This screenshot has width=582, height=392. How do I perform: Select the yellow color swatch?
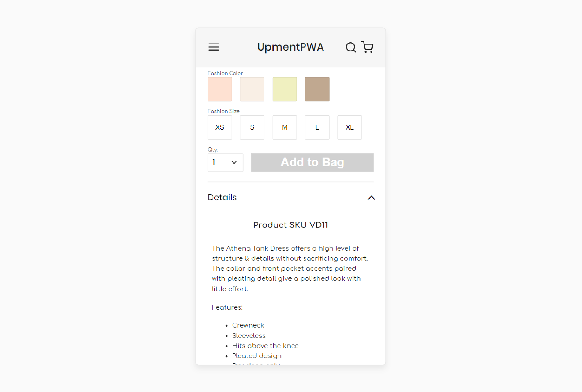[285, 89]
